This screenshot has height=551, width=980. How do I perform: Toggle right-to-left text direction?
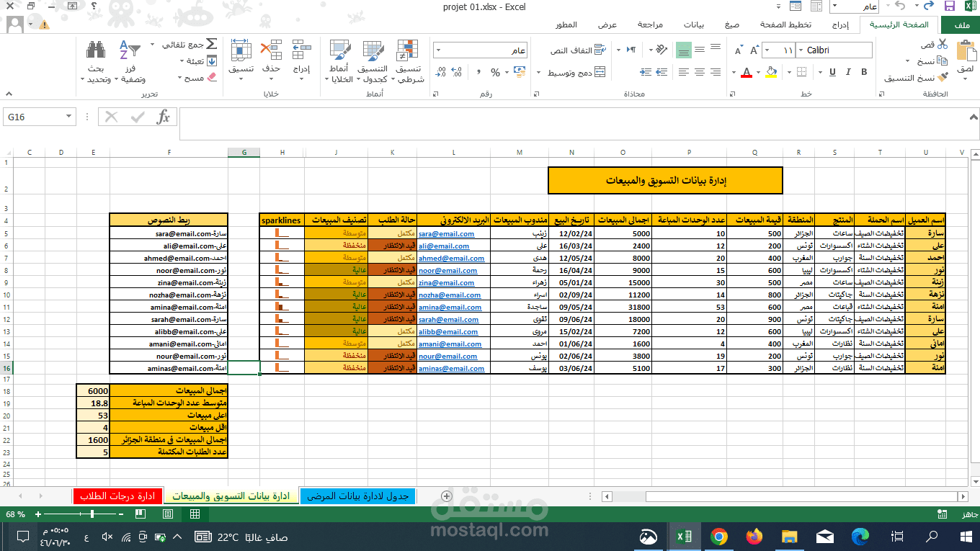pyautogui.click(x=632, y=50)
